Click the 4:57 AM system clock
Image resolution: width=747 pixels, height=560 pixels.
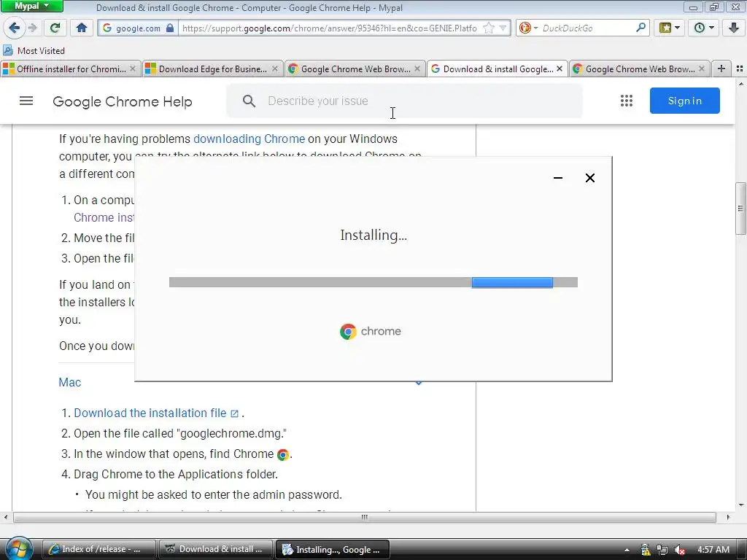pos(713,550)
